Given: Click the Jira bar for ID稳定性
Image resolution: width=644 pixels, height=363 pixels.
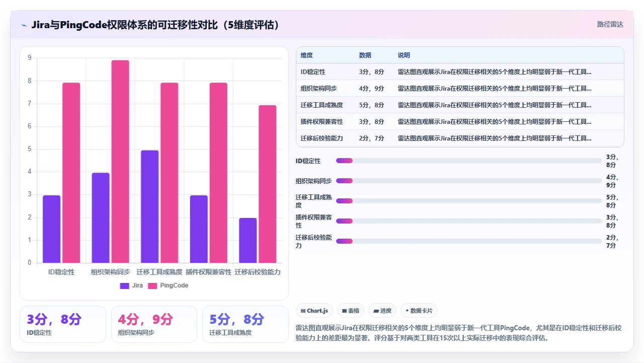Looking at the screenshot, I should coord(51,229).
